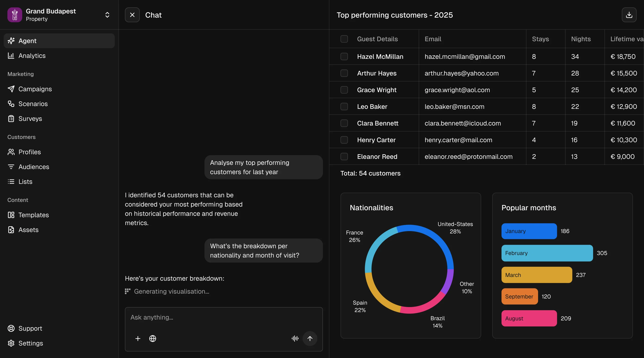The image size is (644, 358).
Task: Expand the Grand Budapest property switcher
Action: tap(107, 15)
